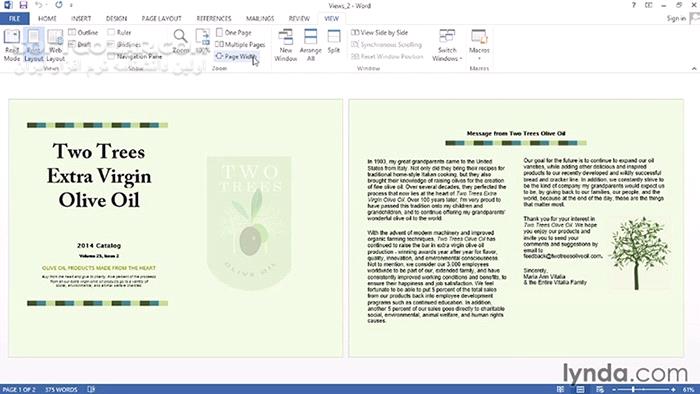The height and width of the screenshot is (394, 700).
Task: Enable View Side by Side
Action: 379,32
